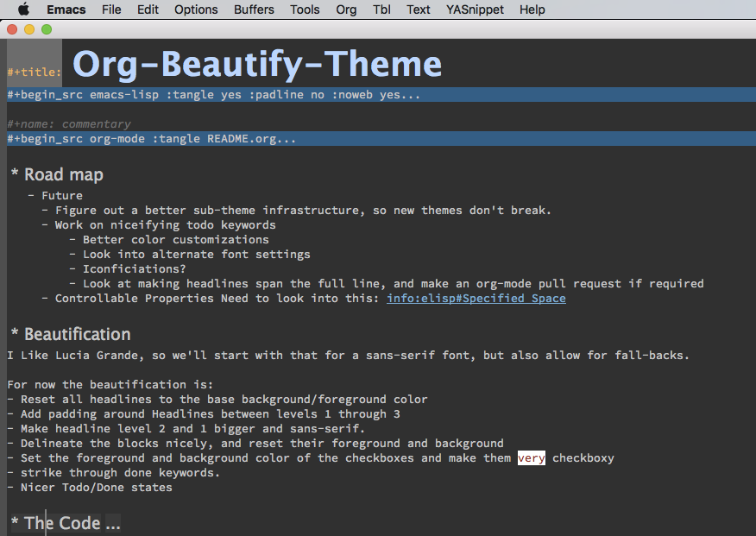Open the Apple menu
Viewport: 756px width, 536px height.
[23, 9]
